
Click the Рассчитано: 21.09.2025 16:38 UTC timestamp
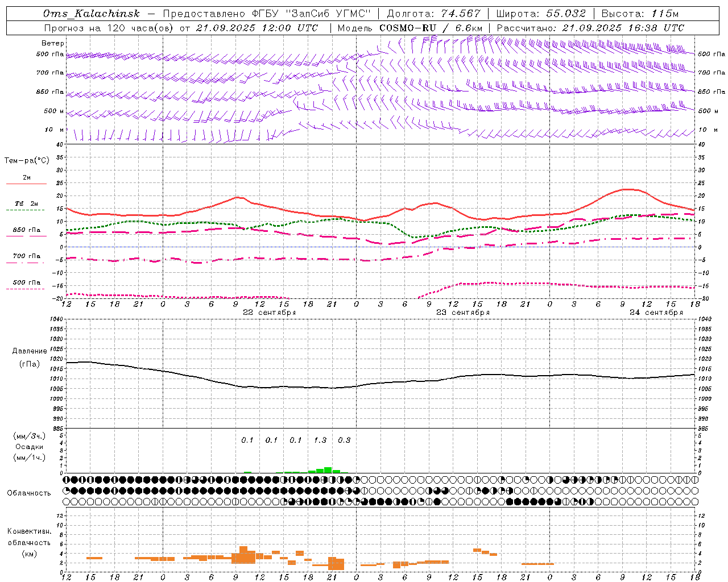[x=590, y=28]
